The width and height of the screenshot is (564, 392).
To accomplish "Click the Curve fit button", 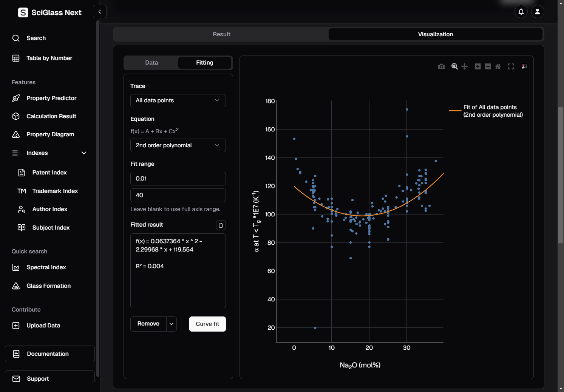I will 207,324.
